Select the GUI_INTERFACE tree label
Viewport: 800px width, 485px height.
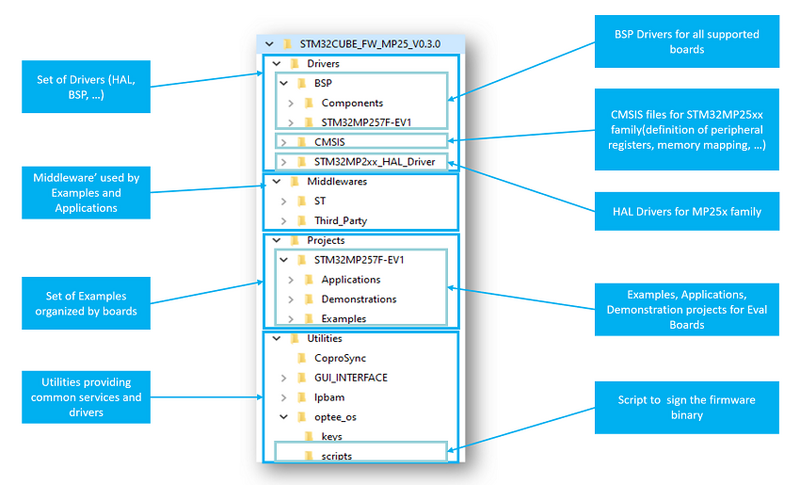(x=351, y=378)
